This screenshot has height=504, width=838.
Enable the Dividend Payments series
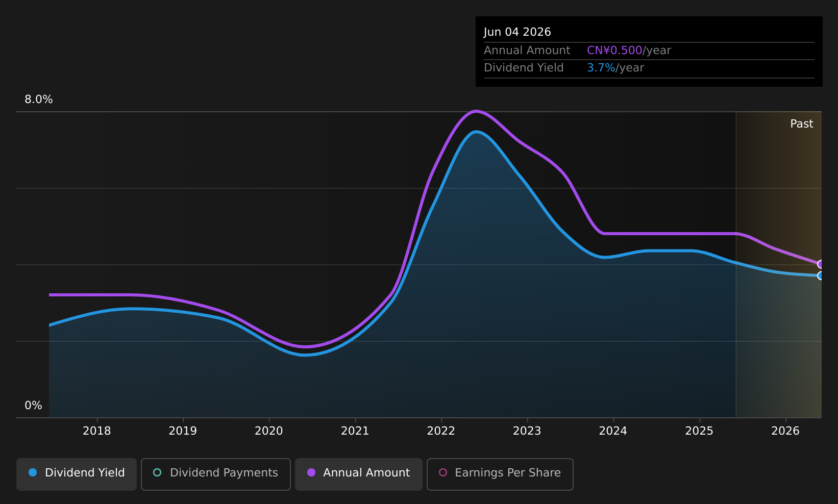click(216, 474)
